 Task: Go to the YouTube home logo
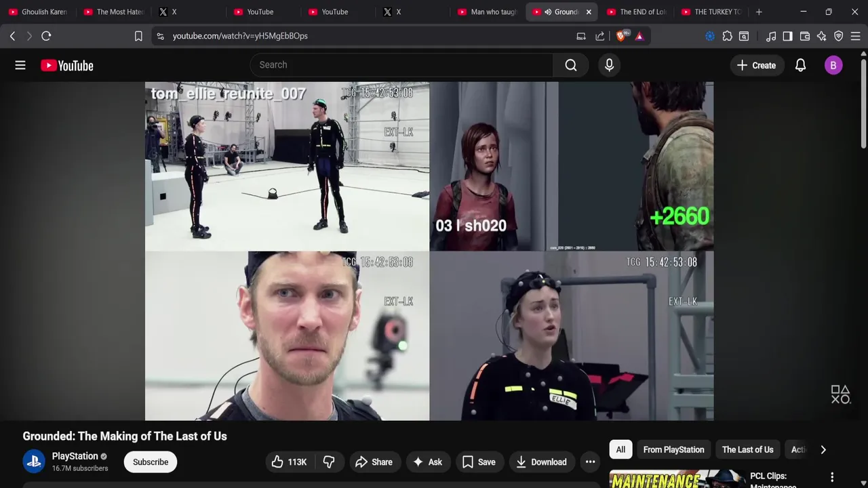66,65
